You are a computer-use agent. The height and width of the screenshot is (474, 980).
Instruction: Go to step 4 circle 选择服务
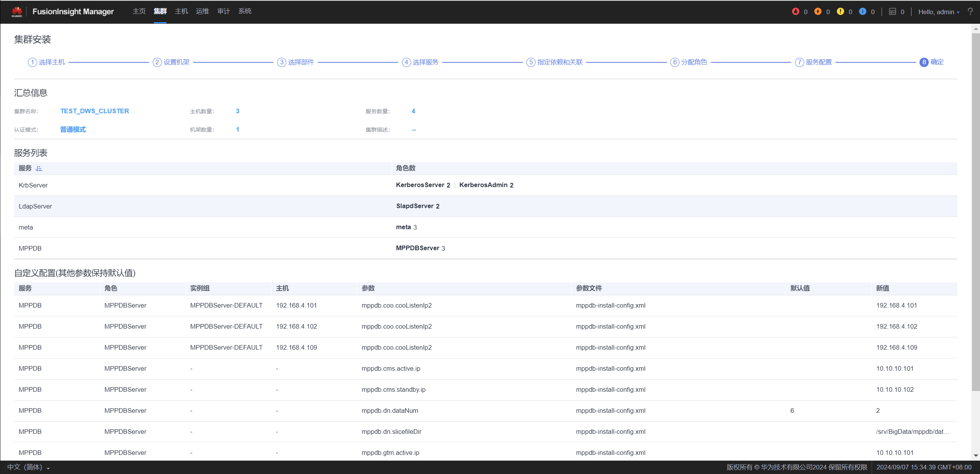[x=406, y=62]
